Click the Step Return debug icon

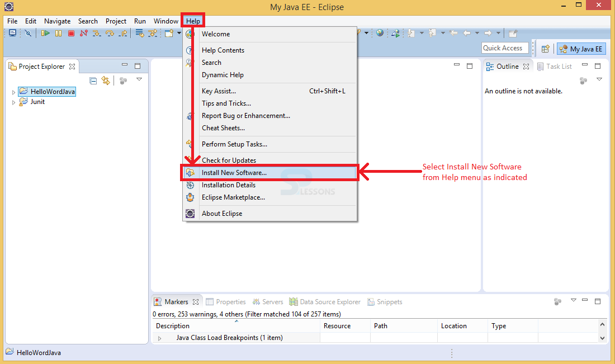coord(123,34)
